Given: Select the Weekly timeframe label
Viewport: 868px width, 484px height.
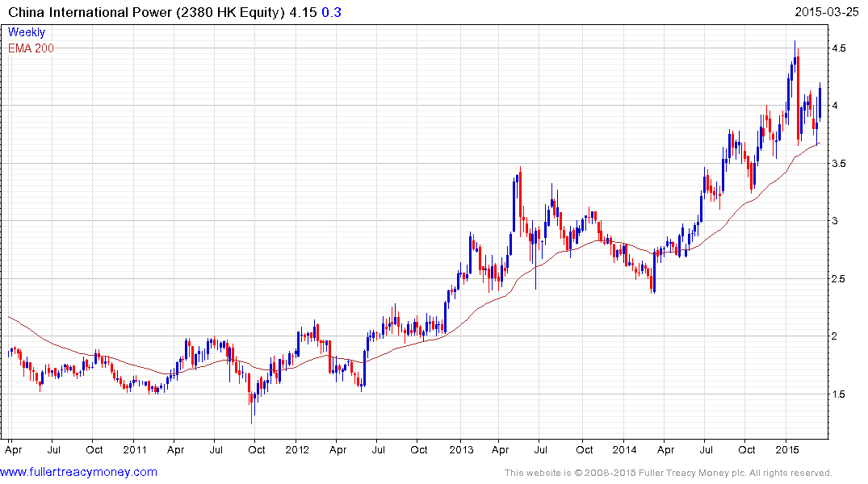Looking at the screenshot, I should pos(27,32).
